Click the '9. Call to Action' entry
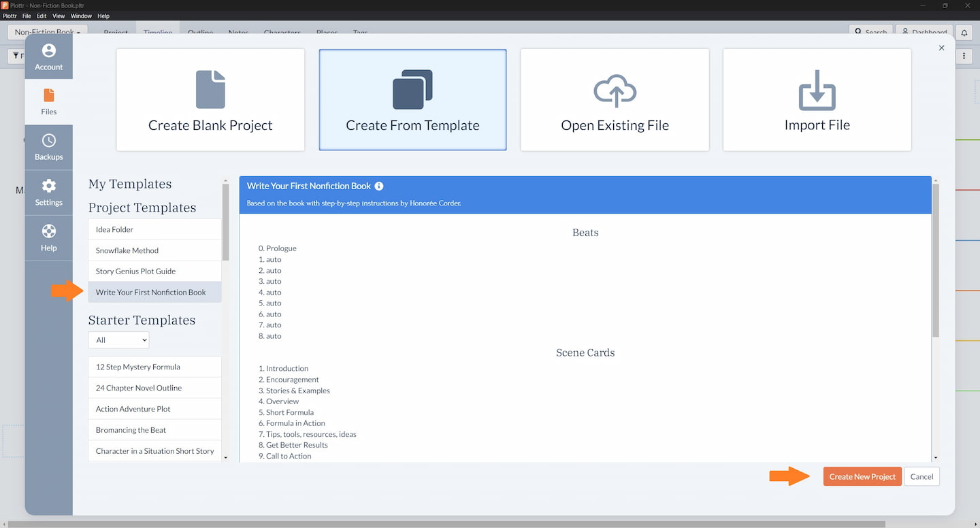The width and height of the screenshot is (980, 528). 284,456
